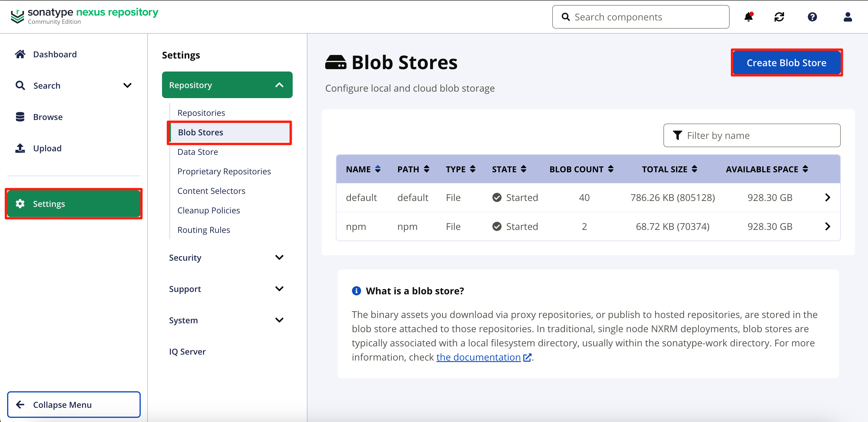
Task: Sort by Blob Count column arrows
Action: tap(610, 169)
